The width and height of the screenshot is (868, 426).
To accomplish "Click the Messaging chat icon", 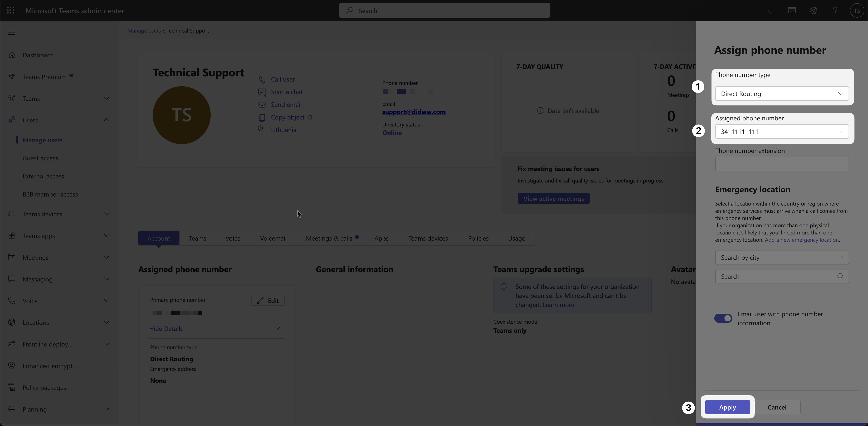I will coord(12,279).
